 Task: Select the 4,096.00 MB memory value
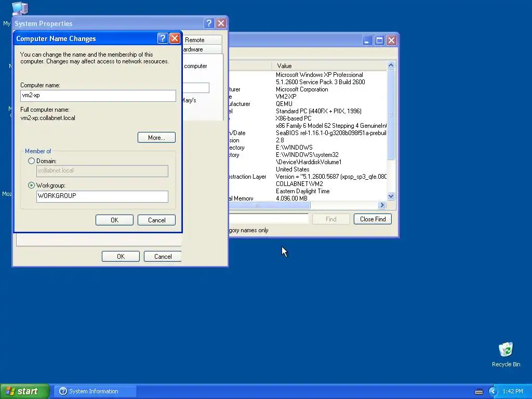coord(292,198)
